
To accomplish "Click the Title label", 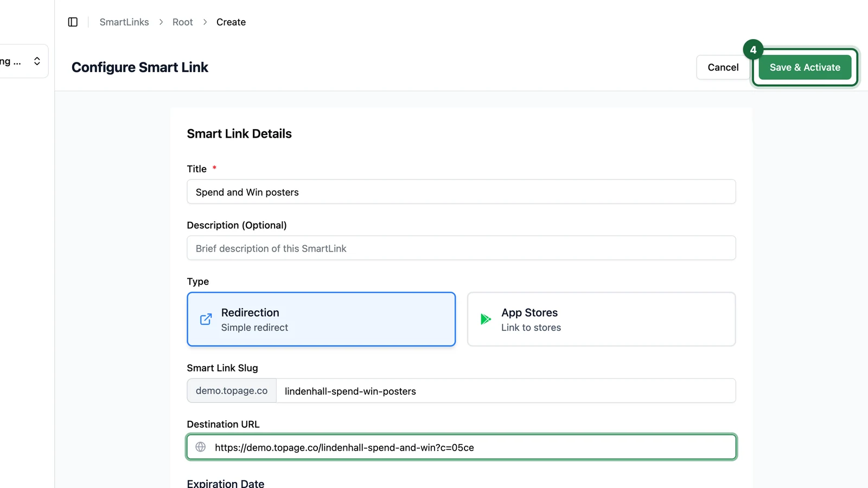I will (x=197, y=169).
